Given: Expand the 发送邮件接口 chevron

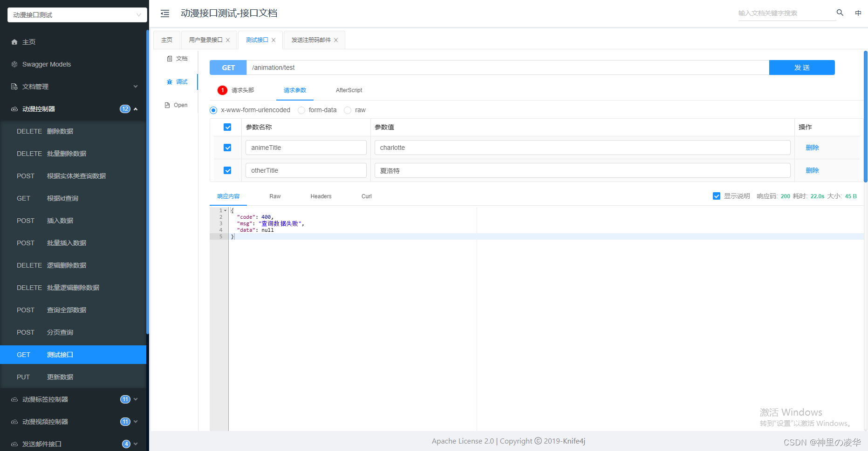Looking at the screenshot, I should pyautogui.click(x=136, y=444).
